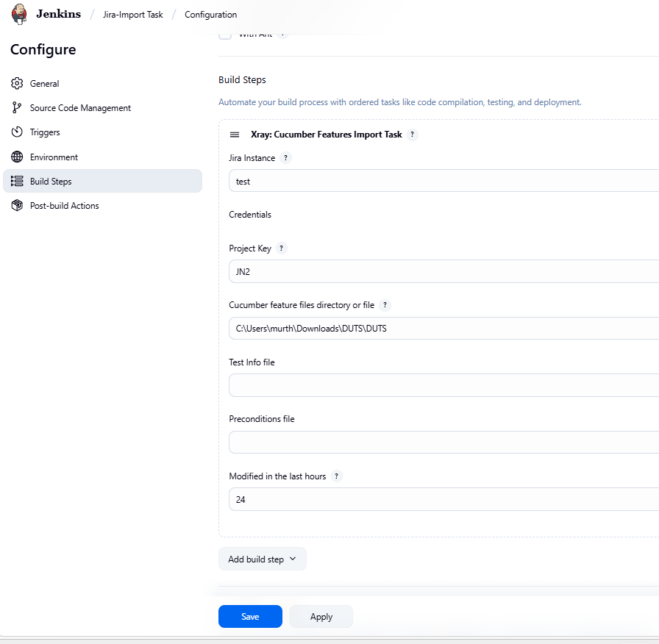Open help for Xray Cucumber Features Import Task
Viewport: 659px width, 644px height.
pos(413,135)
